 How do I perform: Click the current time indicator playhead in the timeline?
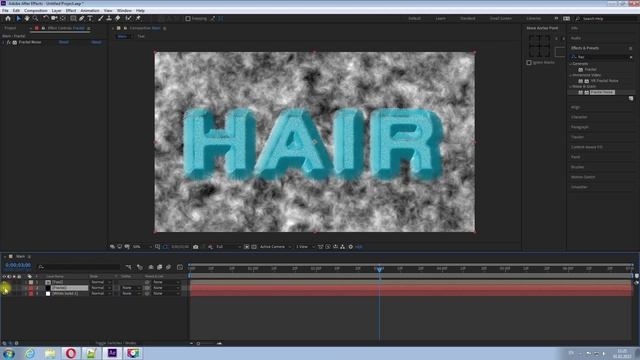tap(379, 269)
